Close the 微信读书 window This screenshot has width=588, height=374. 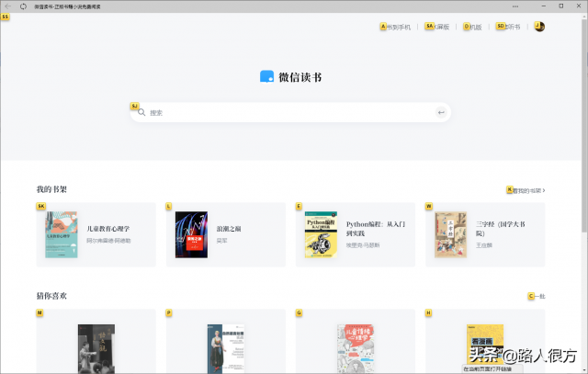tap(579, 6)
